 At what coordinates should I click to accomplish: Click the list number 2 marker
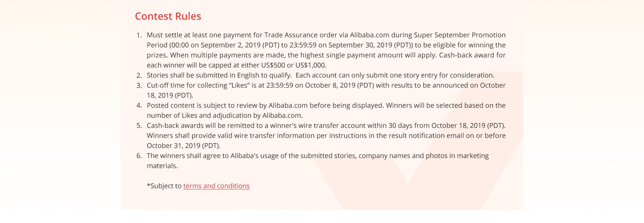pyautogui.click(x=139, y=75)
